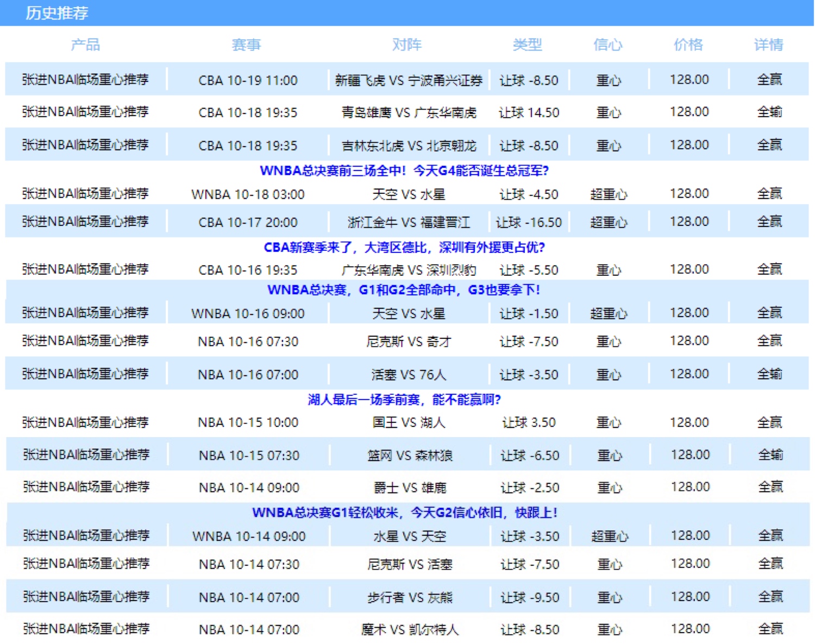
Task: Select matchup 篮网 VS 森林狼
Action: point(410,456)
